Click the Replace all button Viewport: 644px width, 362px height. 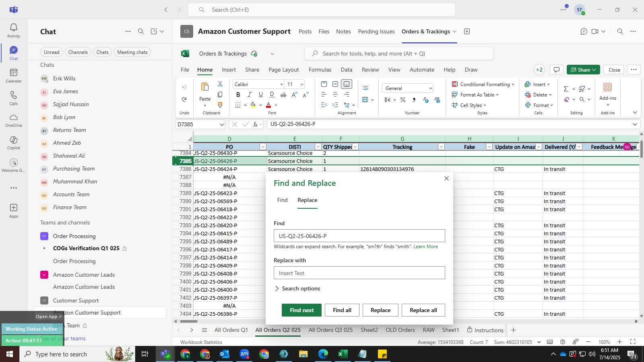[x=423, y=310]
